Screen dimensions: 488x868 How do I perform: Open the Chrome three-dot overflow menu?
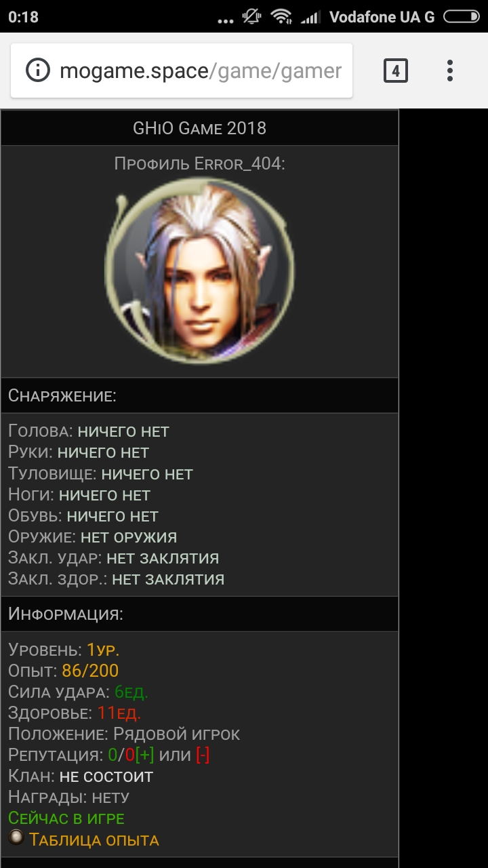450,71
